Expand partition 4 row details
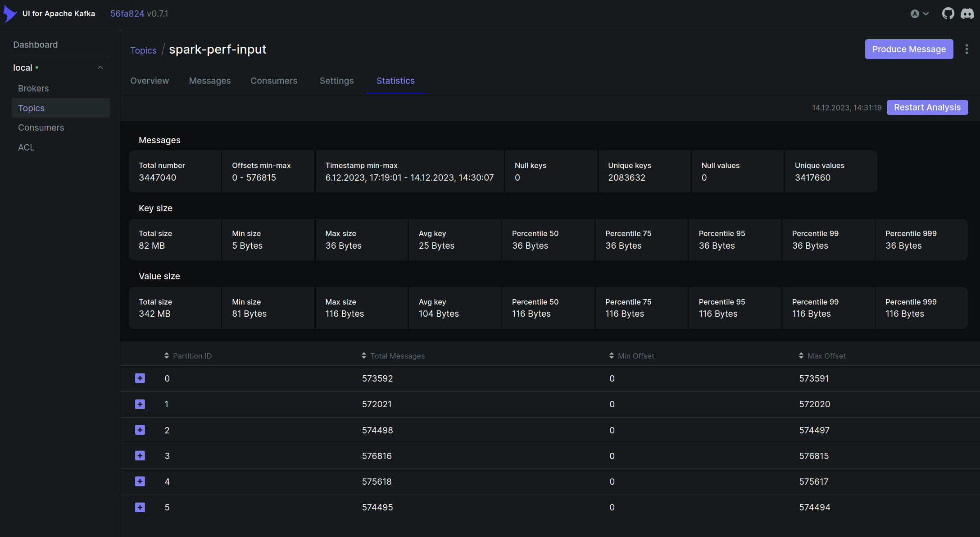980x537 pixels. click(x=140, y=482)
